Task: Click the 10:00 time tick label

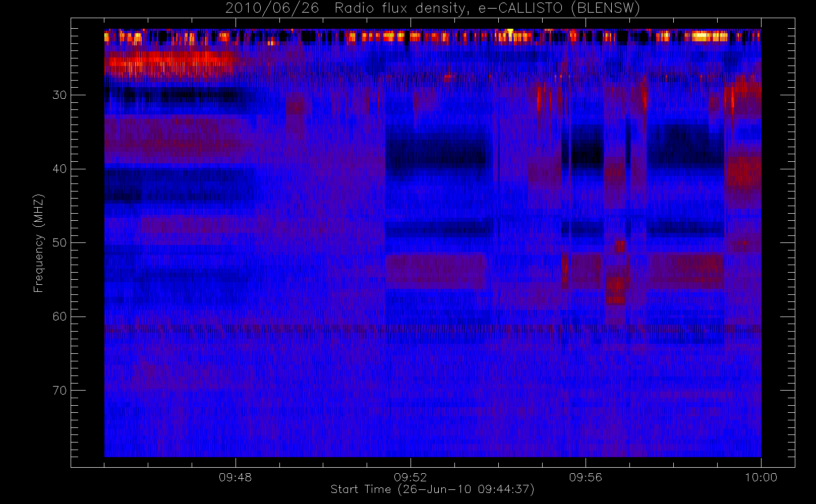Action: pos(761,477)
